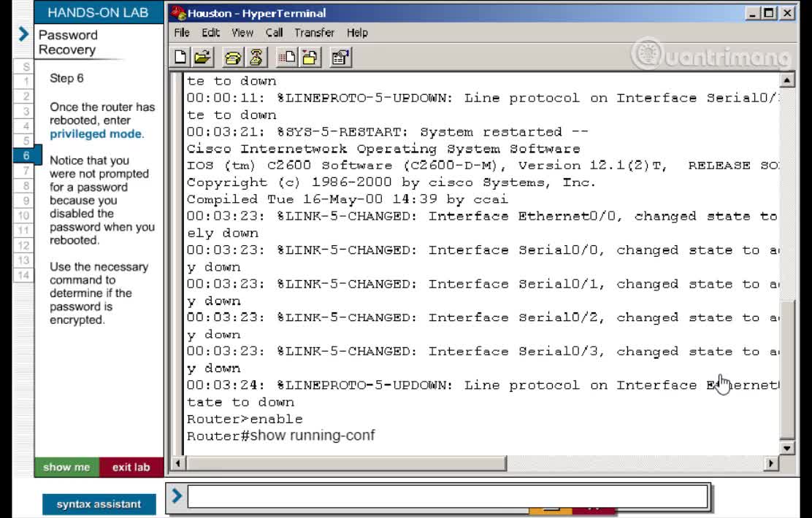Go to lab step 4
The height and width of the screenshot is (518, 812).
tap(24, 126)
